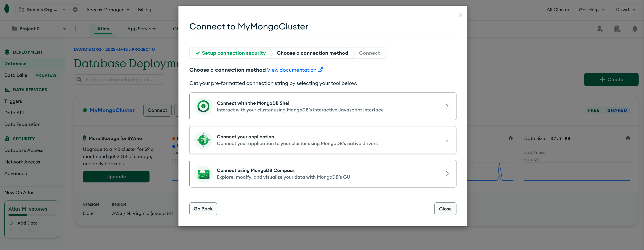The height and width of the screenshot is (250, 644).
Task: Expand the Access Manager dropdown
Action: [108, 10]
